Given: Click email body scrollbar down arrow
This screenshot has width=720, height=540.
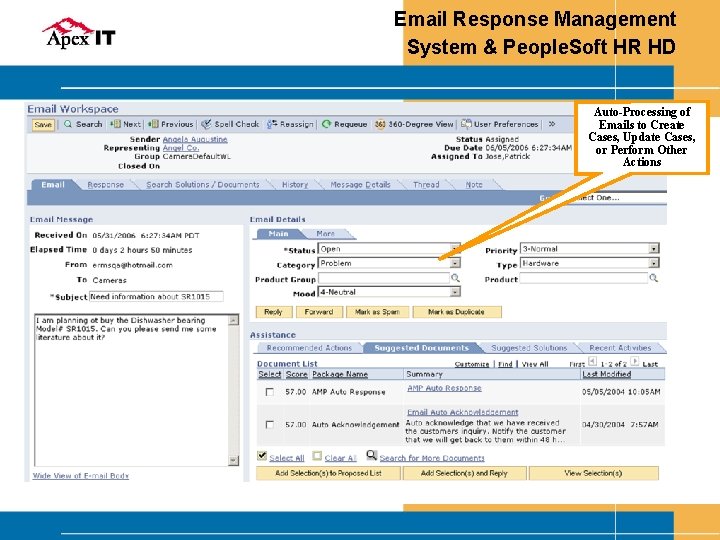Looking at the screenshot, I should [x=233, y=460].
